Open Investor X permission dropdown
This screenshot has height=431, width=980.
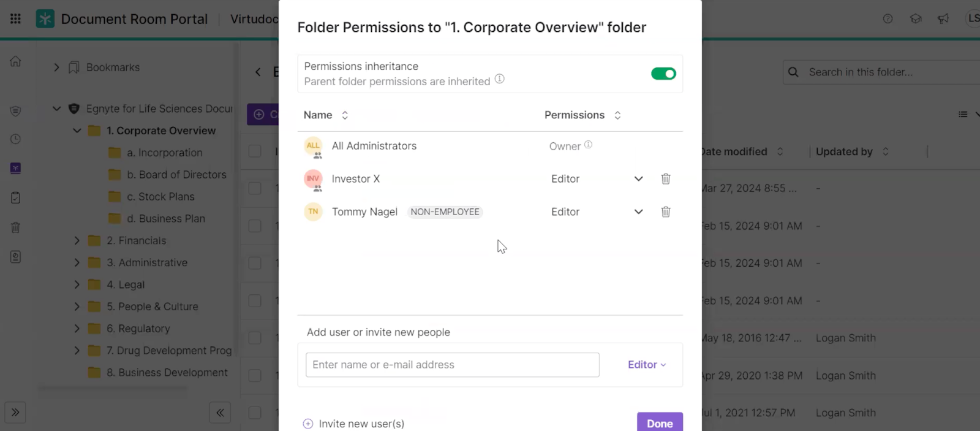638,179
